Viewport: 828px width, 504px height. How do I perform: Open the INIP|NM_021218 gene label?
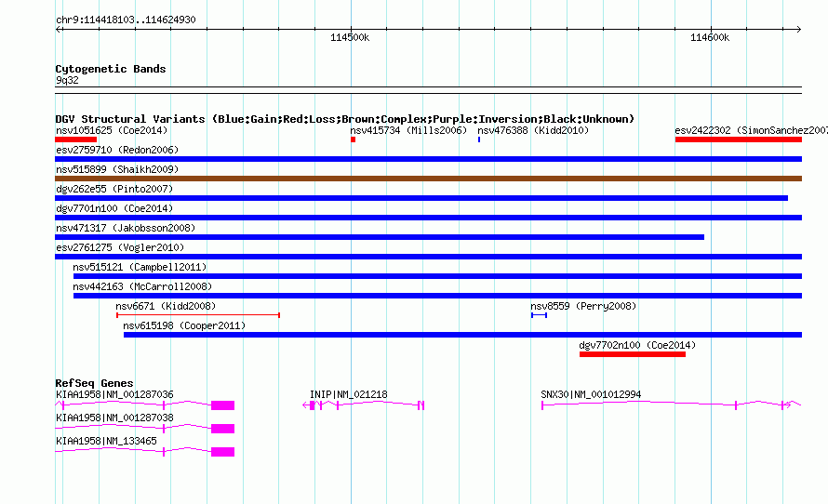click(x=349, y=394)
